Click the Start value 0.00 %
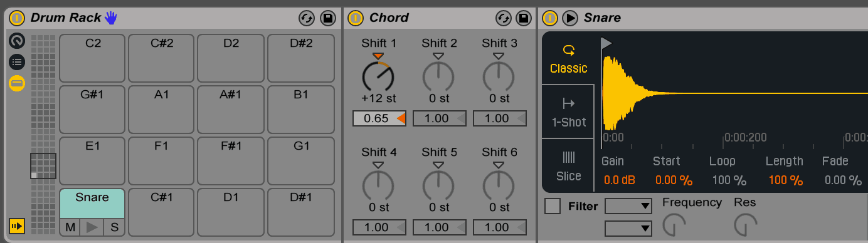Image resolution: width=868 pixels, height=243 pixels. point(674,180)
